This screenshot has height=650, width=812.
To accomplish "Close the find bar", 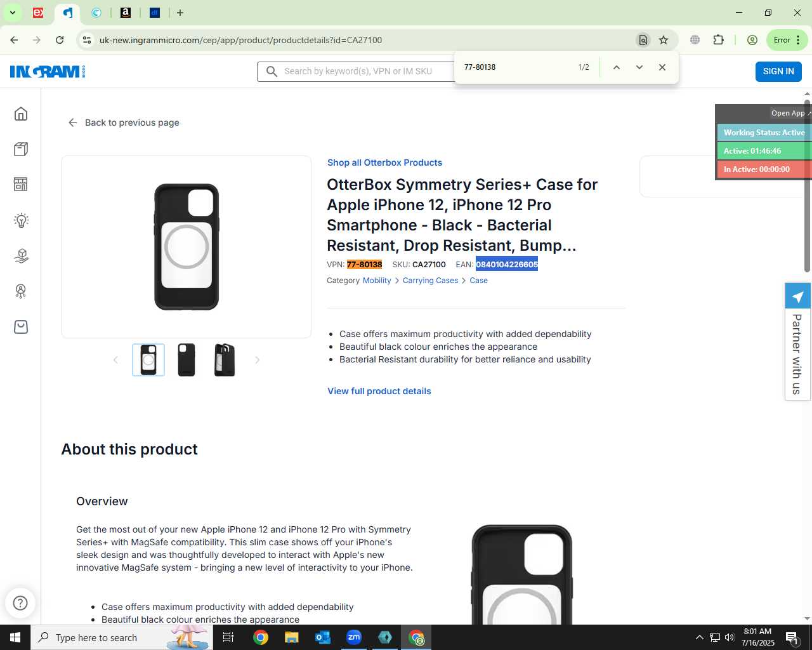I will point(662,67).
